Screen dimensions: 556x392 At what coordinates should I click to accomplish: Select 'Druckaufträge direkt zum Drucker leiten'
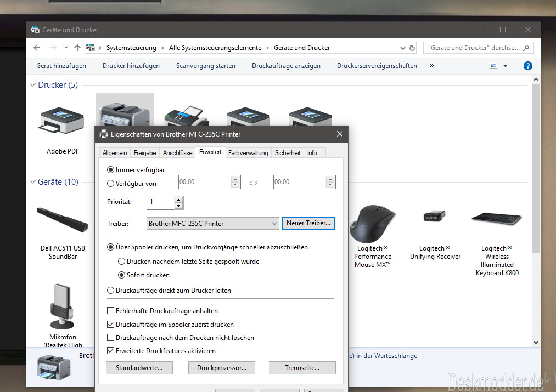click(x=111, y=291)
